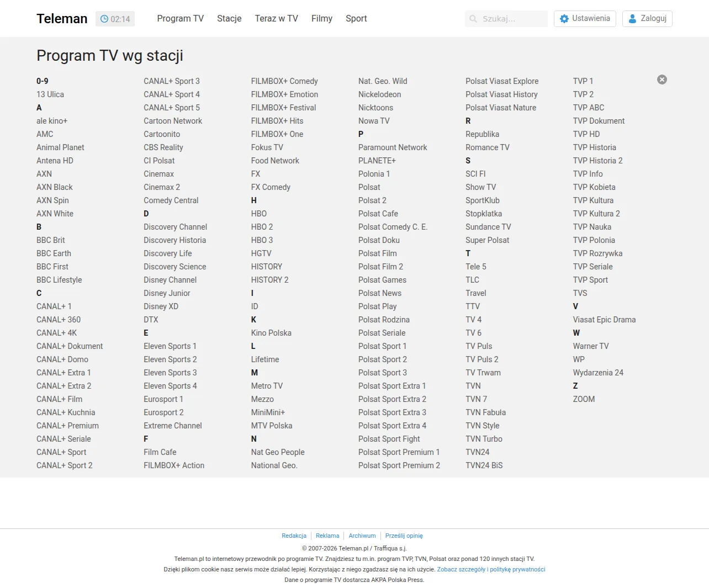Select ale kino+ channel
Image resolution: width=709 pixels, height=588 pixels.
[52, 121]
